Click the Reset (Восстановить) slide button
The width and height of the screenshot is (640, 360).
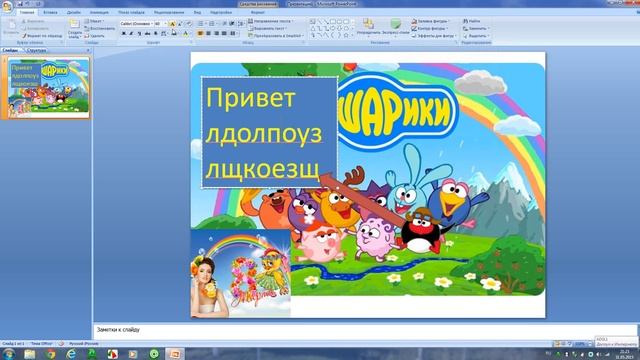click(100, 29)
